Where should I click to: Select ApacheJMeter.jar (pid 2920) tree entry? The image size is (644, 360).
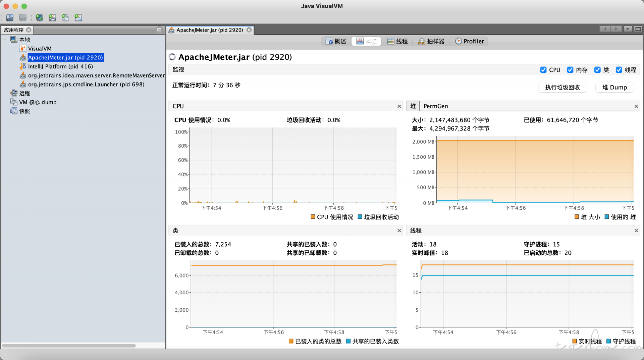pyautogui.click(x=65, y=57)
